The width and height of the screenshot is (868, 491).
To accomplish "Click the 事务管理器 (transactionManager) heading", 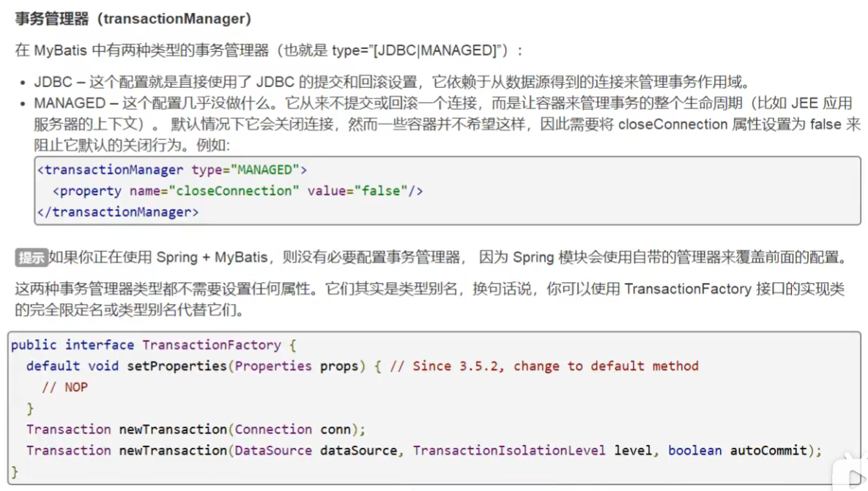I will pyautogui.click(x=133, y=19).
